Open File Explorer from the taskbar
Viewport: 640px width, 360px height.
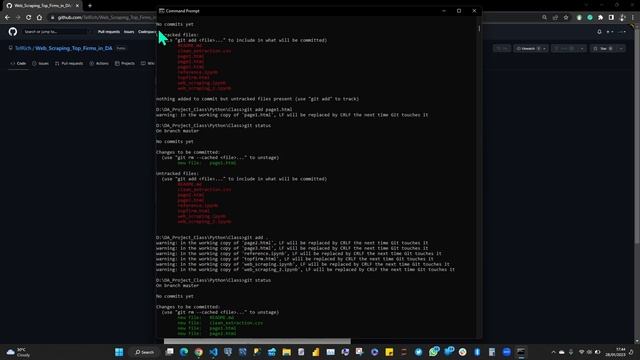(287, 352)
